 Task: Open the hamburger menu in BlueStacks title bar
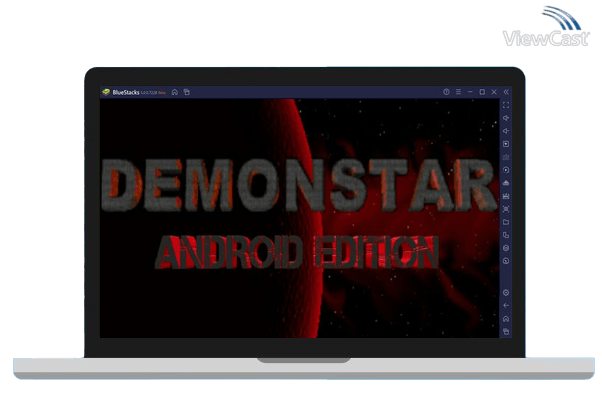[458, 92]
